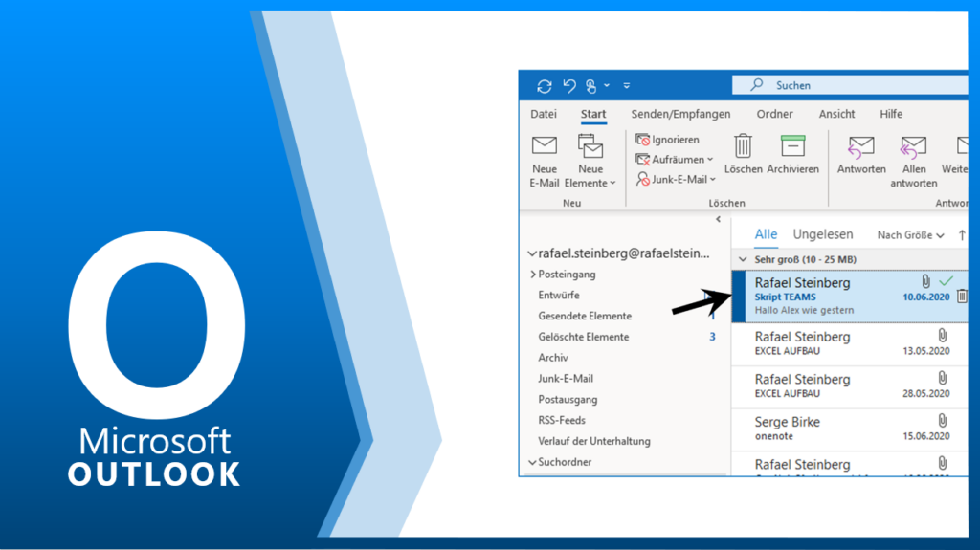Create a Neue E-Mail
The width and height of the screenshot is (980, 550).
click(545, 162)
